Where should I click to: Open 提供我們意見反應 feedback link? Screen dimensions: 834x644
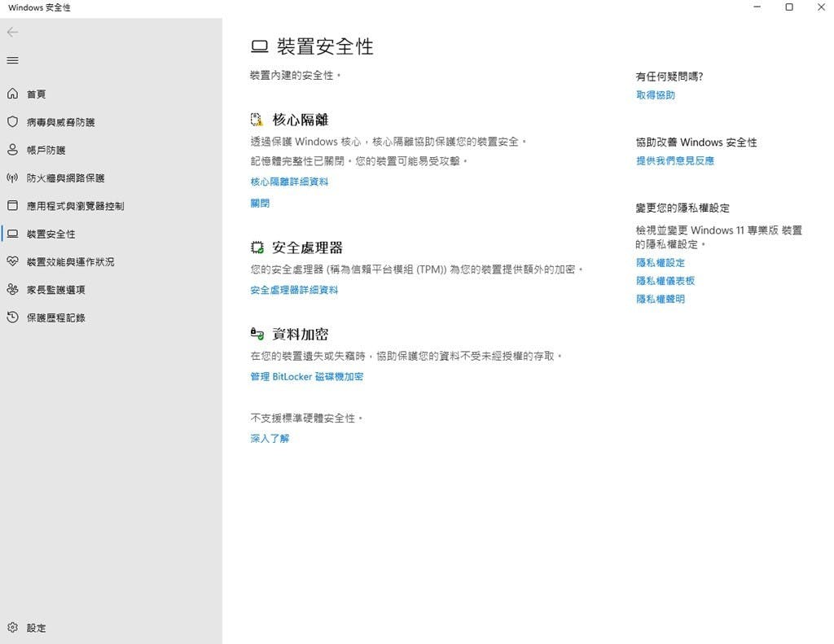[x=675, y=161]
